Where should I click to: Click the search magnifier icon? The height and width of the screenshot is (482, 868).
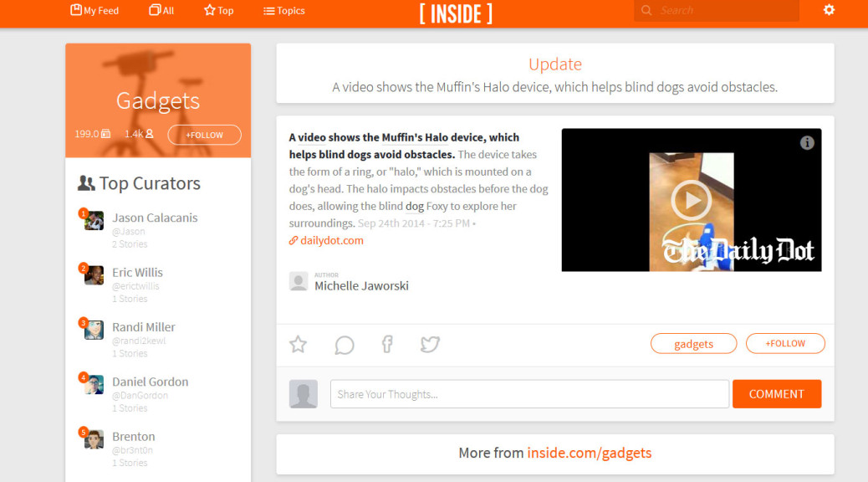[646, 11]
